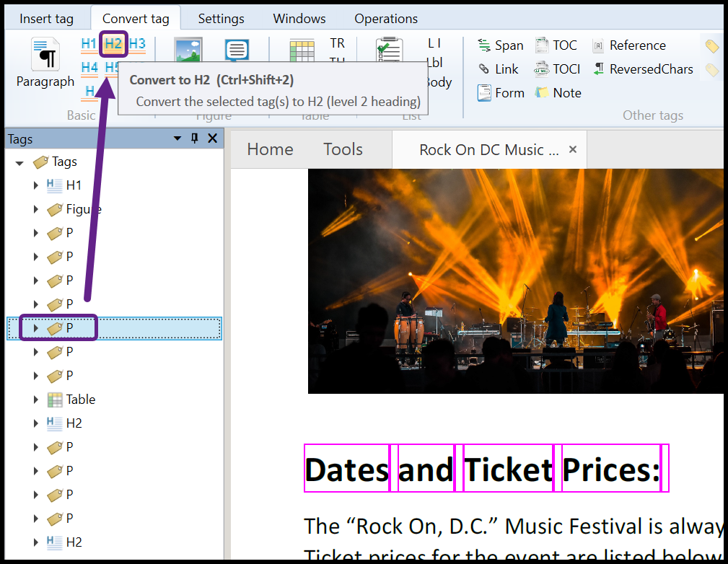
Task: Convert tag to TOCI
Action: coord(557,69)
